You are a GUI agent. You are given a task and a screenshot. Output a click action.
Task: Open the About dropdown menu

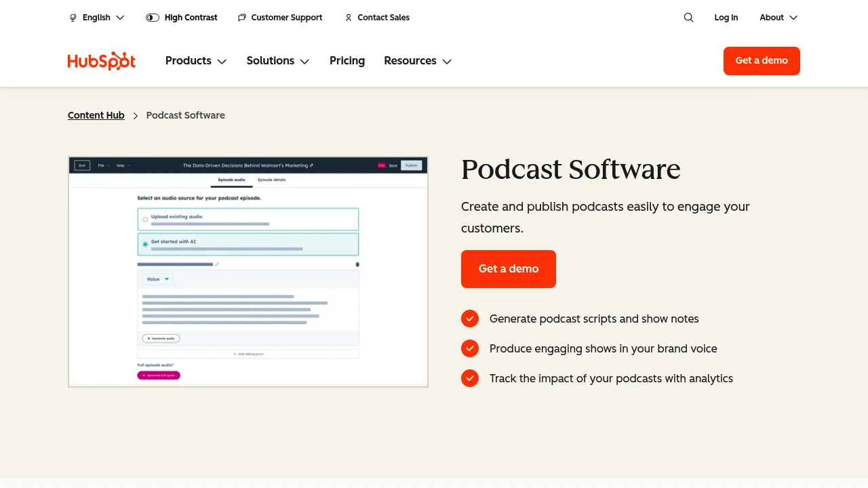pyautogui.click(x=778, y=18)
